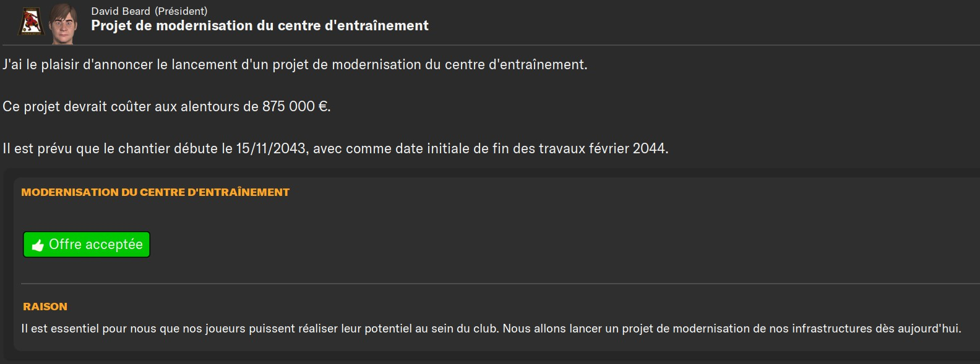Screen dimensions: 980x364
Task: Click the thumbs-up icon on the offer button
Action: tap(38, 245)
